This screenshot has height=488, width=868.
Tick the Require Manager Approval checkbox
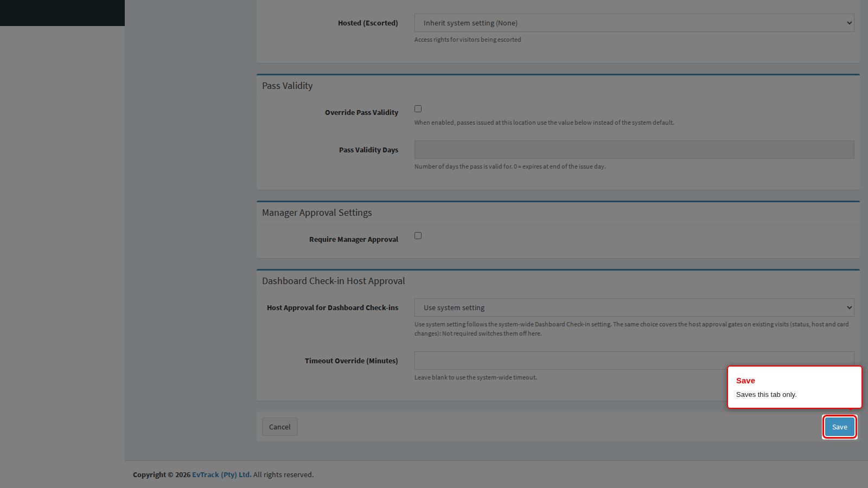coord(418,236)
